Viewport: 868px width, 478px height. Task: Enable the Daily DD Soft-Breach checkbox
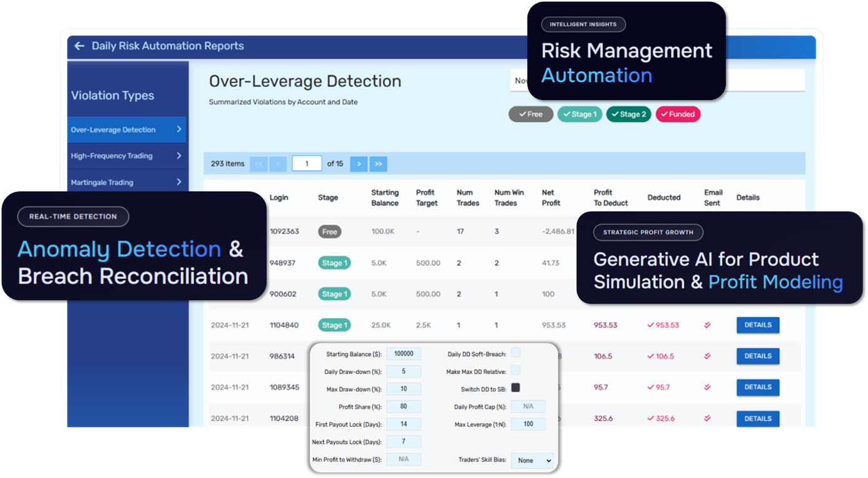click(516, 353)
